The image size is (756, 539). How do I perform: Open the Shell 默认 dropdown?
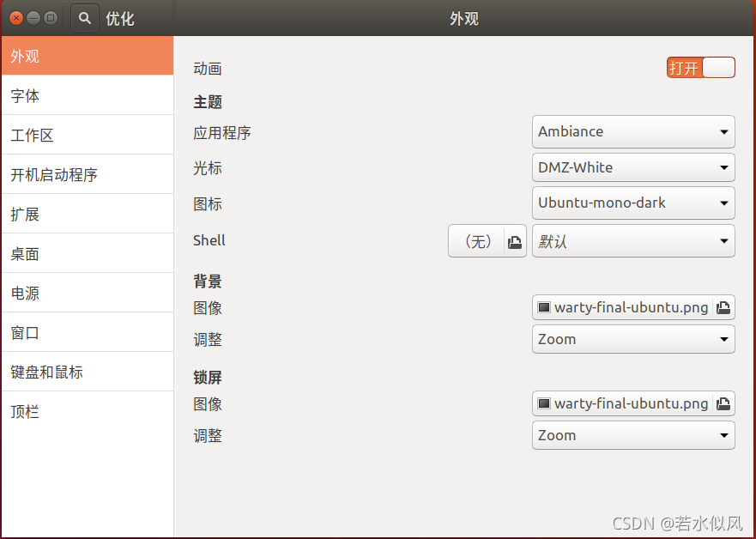[x=633, y=240]
